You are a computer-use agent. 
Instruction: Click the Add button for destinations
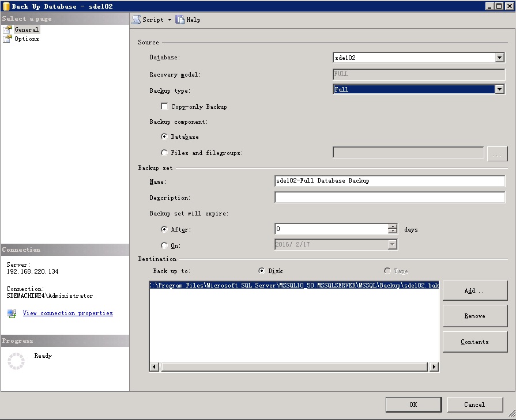(x=474, y=290)
